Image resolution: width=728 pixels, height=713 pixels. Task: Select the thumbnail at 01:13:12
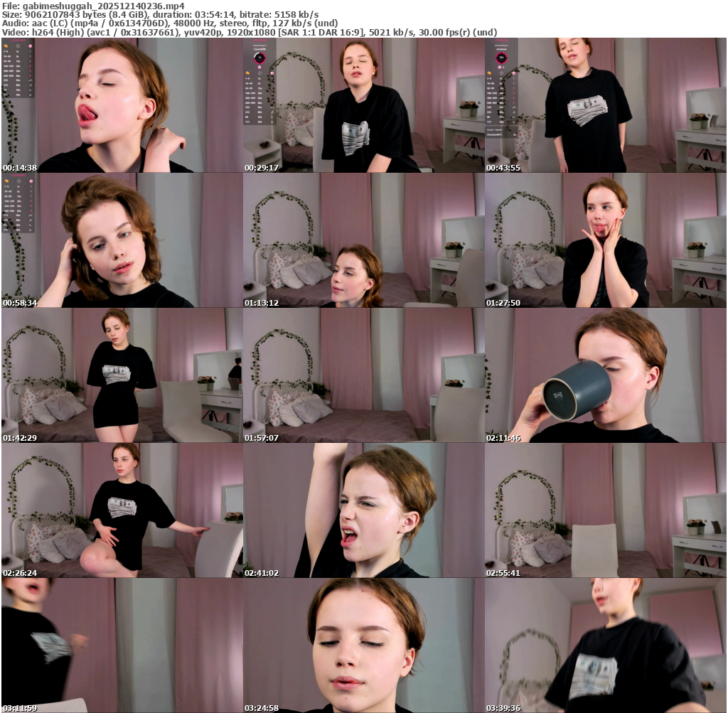pyautogui.click(x=363, y=240)
